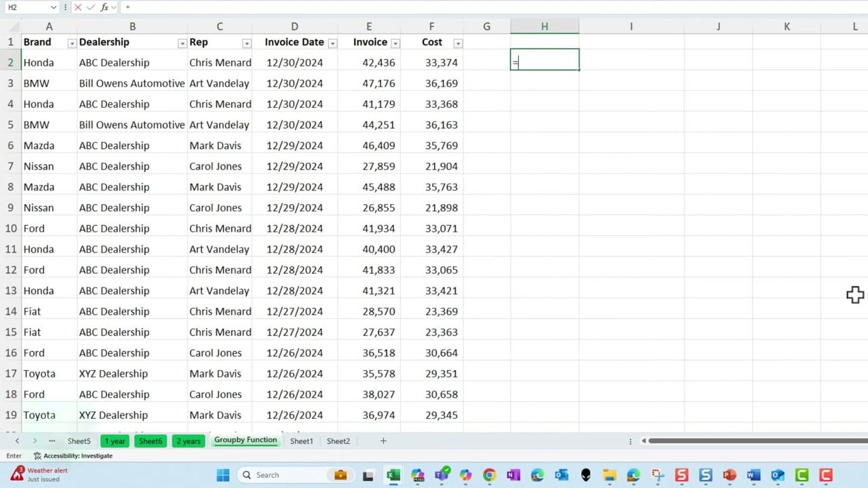Launch Snagit from the taskbar
Image resolution: width=868 pixels, height=488 pixels.
682,474
